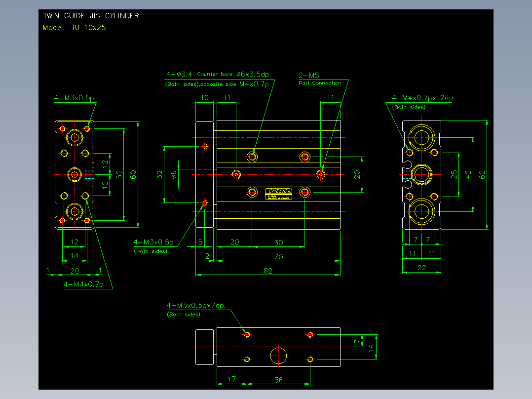The width and height of the screenshot is (532, 399).
Task: Select the horizontal dimension '30'
Action: click(278, 242)
